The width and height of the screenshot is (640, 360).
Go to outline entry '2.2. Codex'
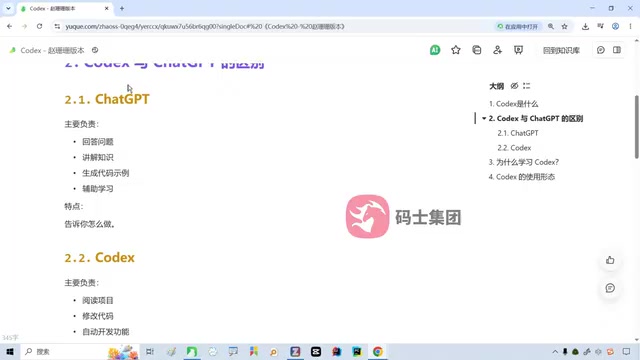point(514,148)
